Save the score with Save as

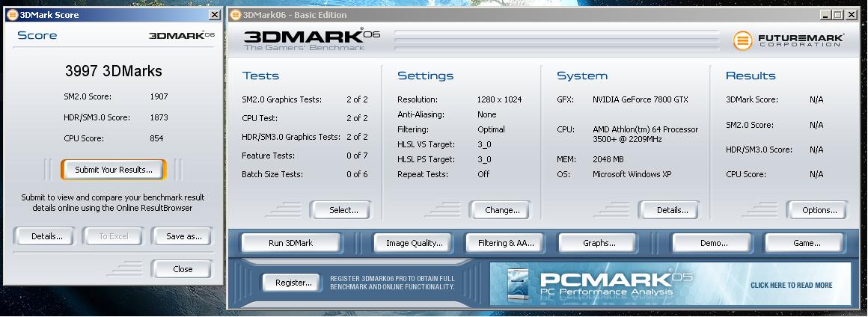(x=184, y=236)
